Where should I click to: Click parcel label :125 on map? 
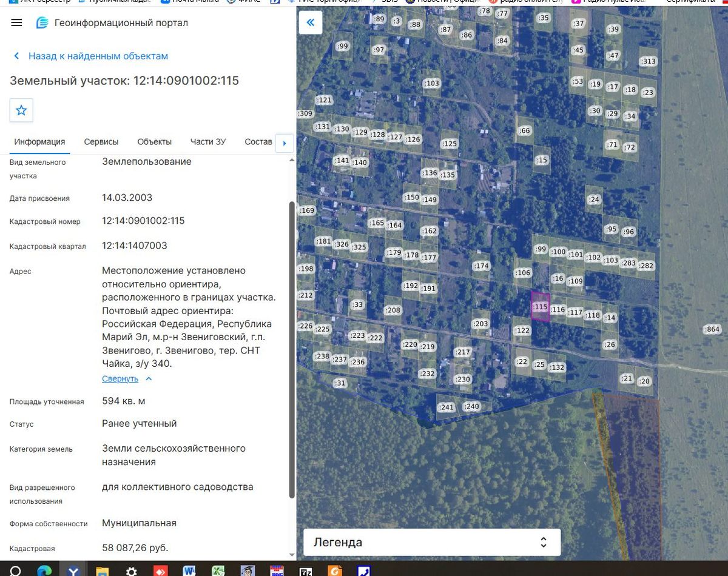pyautogui.click(x=449, y=144)
